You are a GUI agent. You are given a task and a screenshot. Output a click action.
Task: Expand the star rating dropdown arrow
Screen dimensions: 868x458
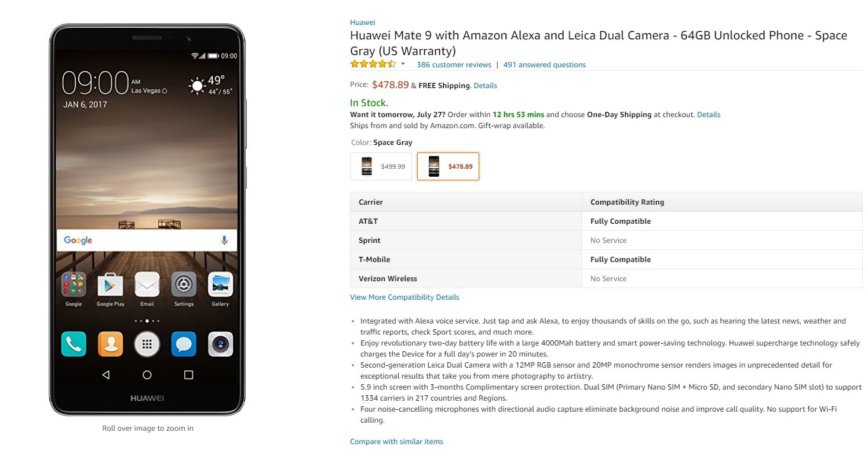[403, 64]
